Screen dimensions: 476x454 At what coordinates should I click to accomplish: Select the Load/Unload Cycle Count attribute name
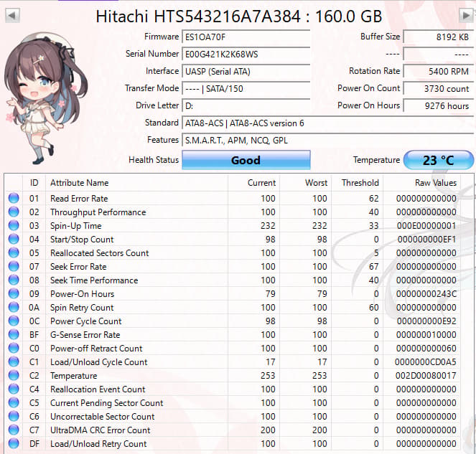coord(99,362)
